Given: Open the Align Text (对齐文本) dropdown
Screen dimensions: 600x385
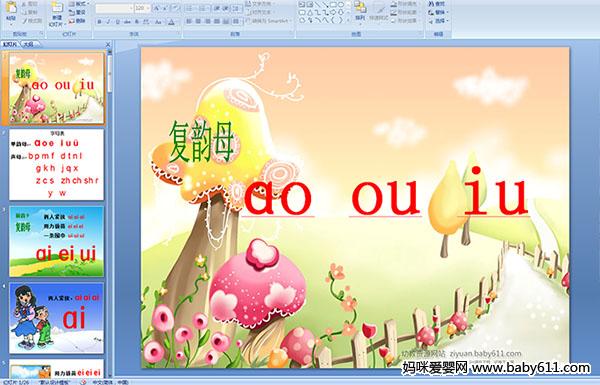Looking at the screenshot, I should (x=261, y=12).
